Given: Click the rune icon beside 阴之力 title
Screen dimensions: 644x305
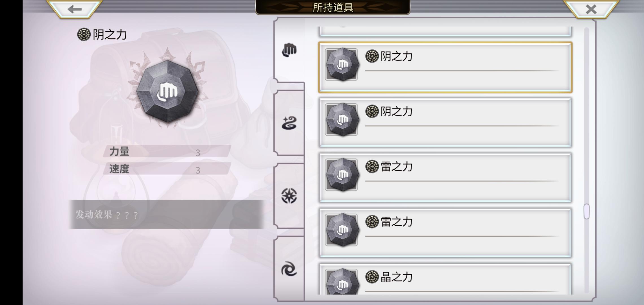Looking at the screenshot, I should [x=84, y=34].
